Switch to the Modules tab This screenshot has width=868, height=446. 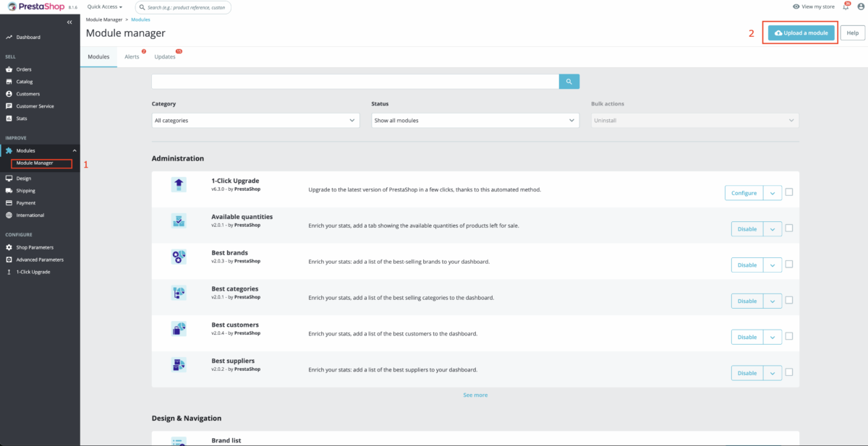click(98, 56)
